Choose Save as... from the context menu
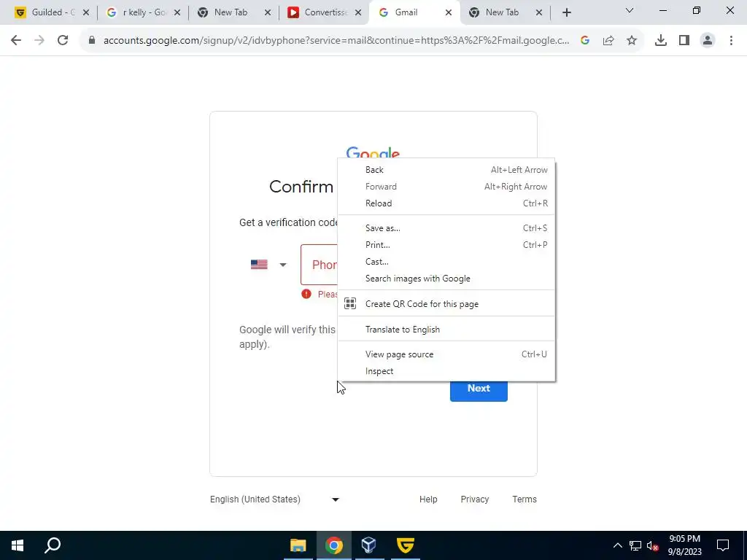The height and width of the screenshot is (560, 747). point(446,228)
